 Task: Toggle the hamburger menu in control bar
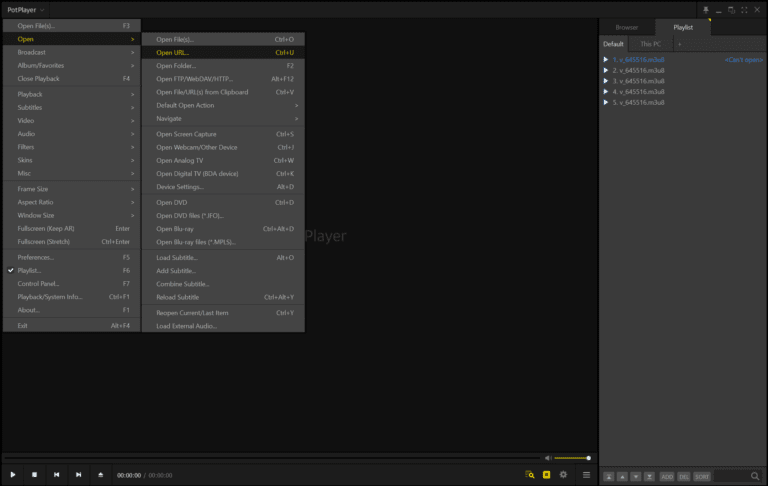click(587, 474)
